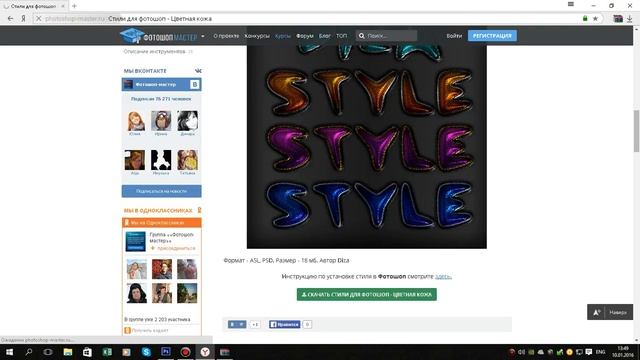Click the Yandex 'Я' home button
The image size is (640, 360).
tap(23, 18)
